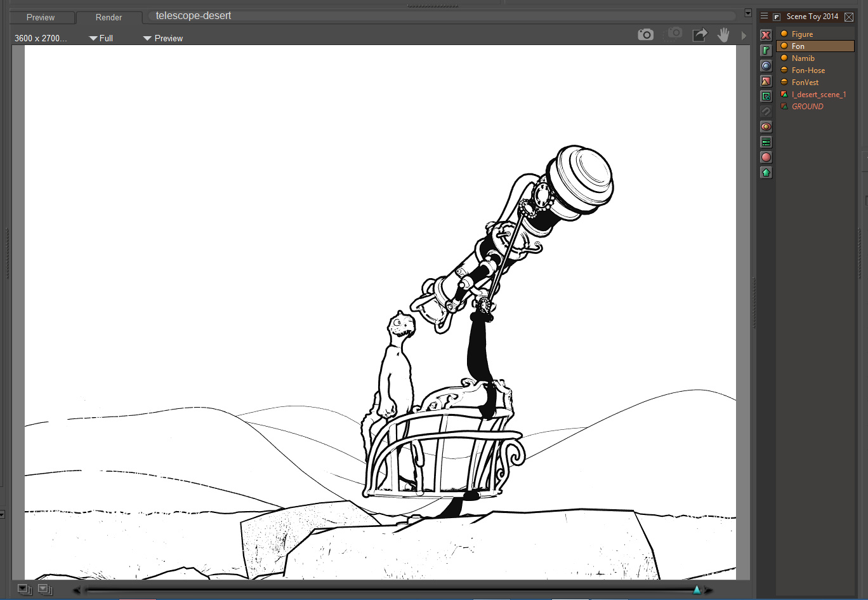868x600 pixels.
Task: Open the Scene Toy panel hamburger menu
Action: (764, 17)
